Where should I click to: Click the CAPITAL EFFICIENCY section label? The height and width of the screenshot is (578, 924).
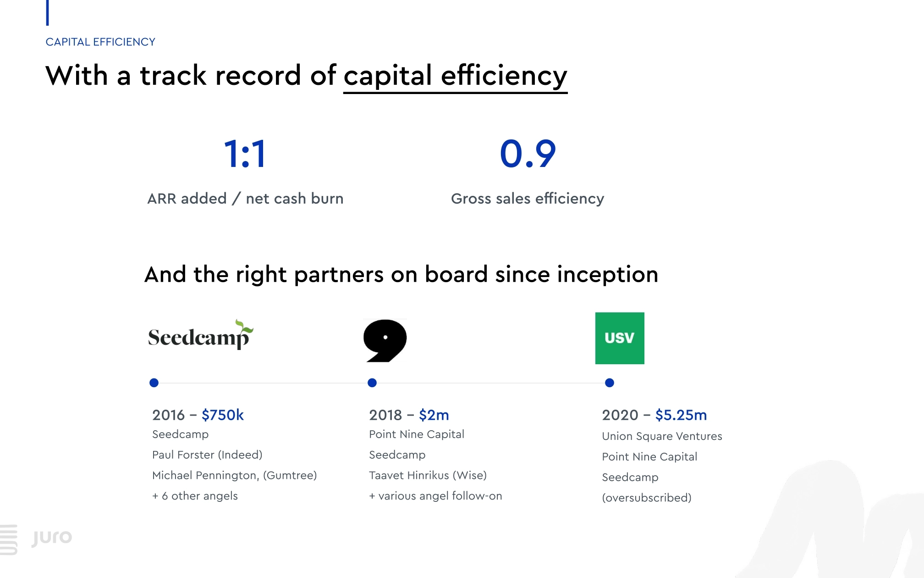[100, 42]
